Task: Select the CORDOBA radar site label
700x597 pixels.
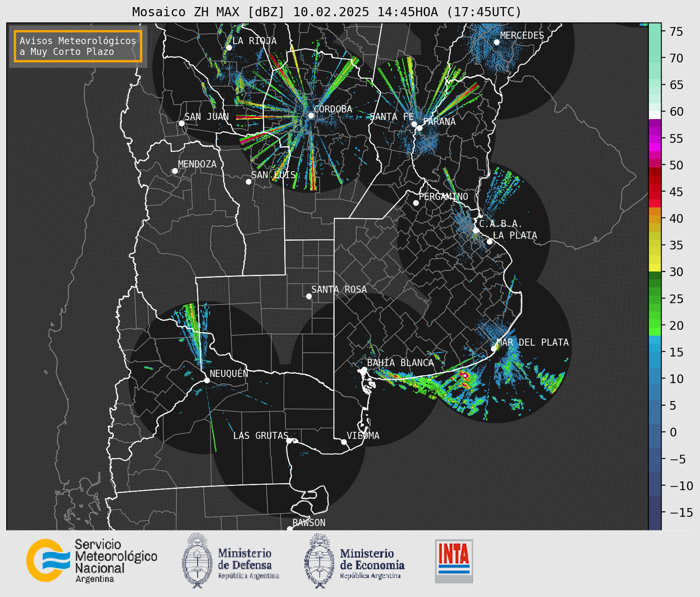Action: pos(333,109)
